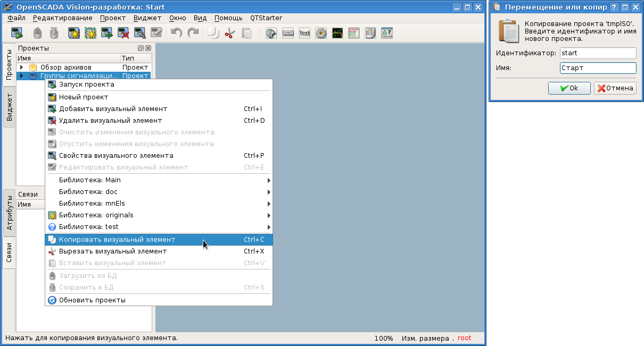Click the New project toolbar icon
This screenshot has height=346, width=644.
pyautogui.click(x=74, y=33)
